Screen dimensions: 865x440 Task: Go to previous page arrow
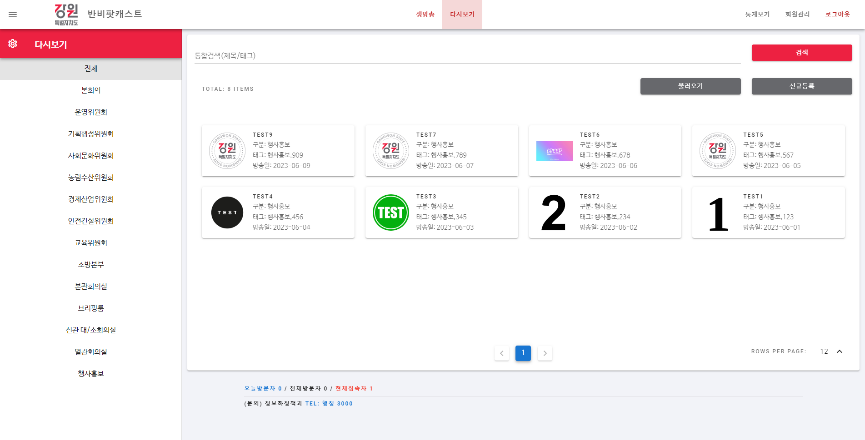[x=501, y=353]
